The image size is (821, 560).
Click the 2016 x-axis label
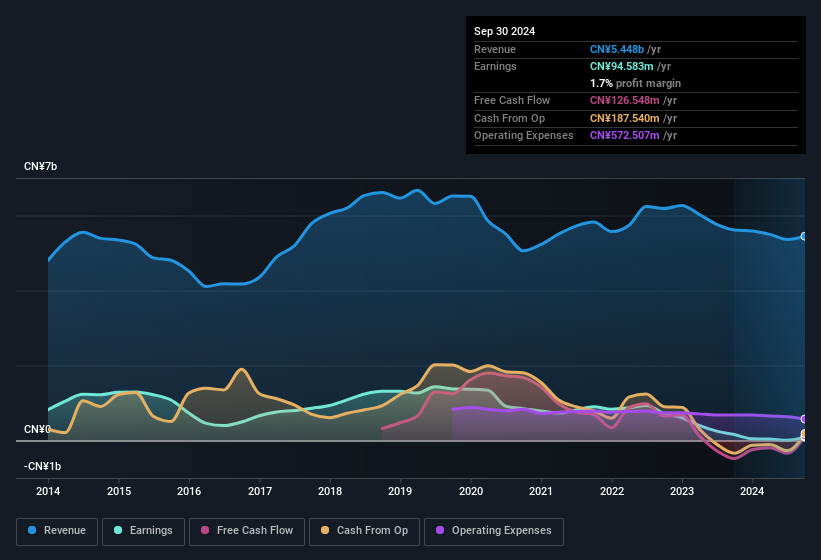tap(189, 491)
